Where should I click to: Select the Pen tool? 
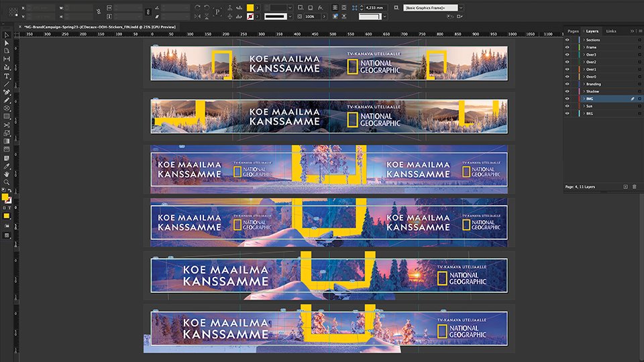(x=7, y=93)
